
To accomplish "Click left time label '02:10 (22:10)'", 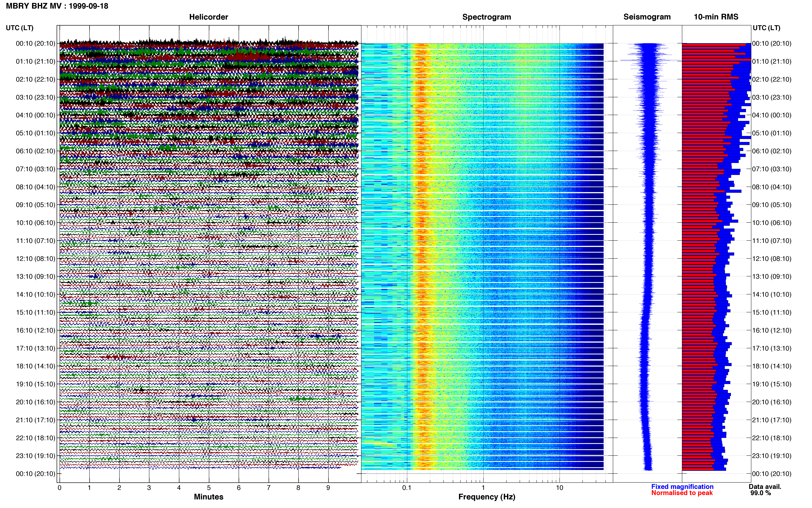I will click(x=36, y=79).
